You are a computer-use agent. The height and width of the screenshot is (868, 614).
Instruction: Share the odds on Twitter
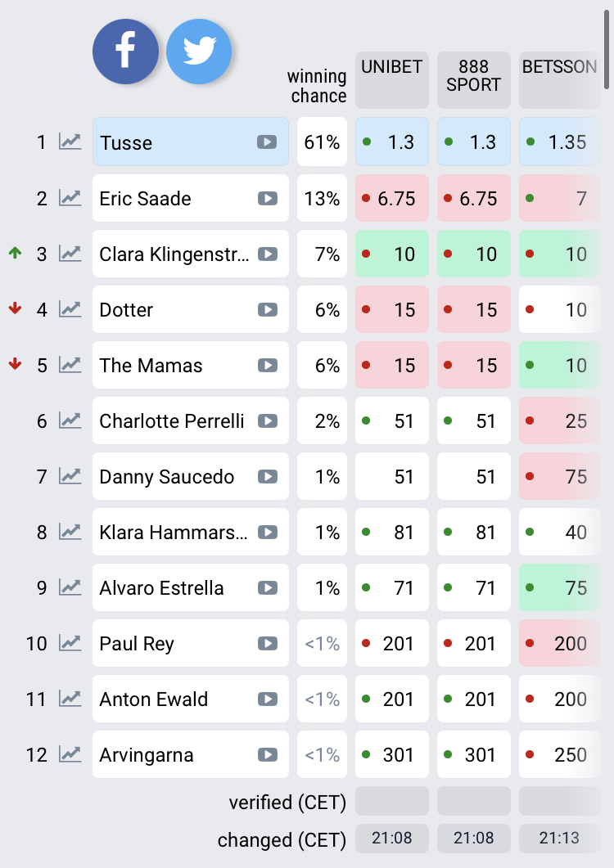point(199,51)
